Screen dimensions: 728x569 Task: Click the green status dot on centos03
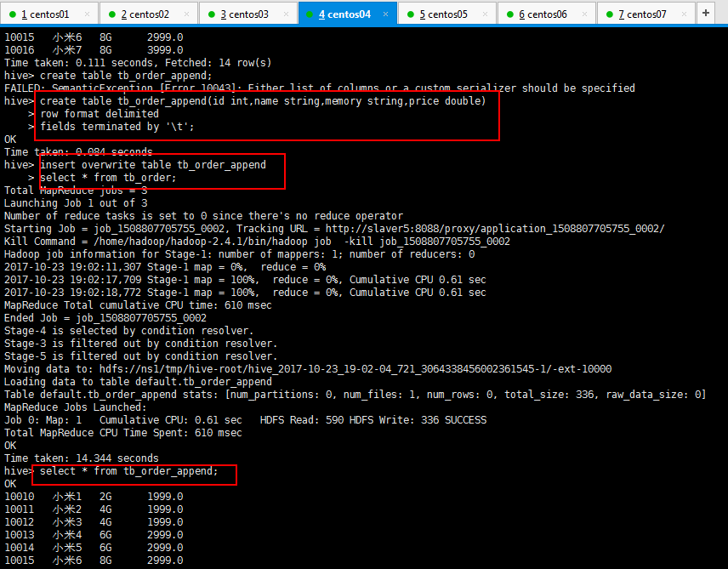(212, 14)
